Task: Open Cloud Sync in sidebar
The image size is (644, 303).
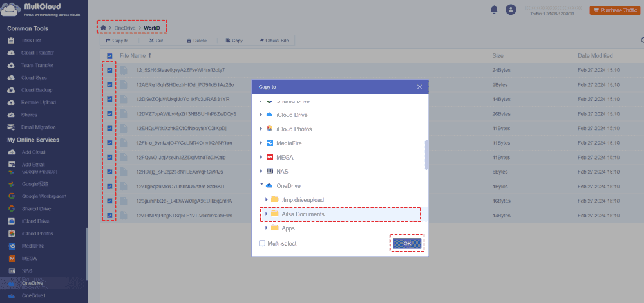Action: 34,77
